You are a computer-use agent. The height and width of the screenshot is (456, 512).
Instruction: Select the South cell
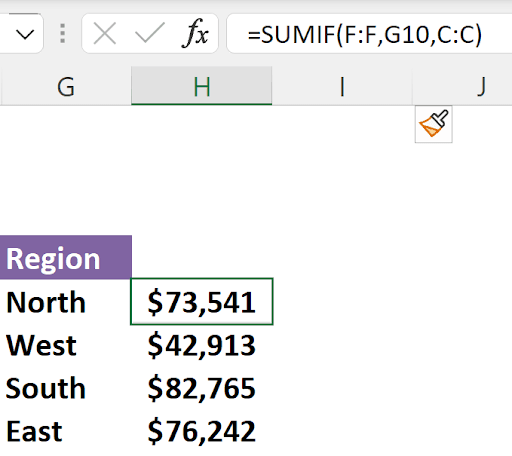(x=66, y=388)
